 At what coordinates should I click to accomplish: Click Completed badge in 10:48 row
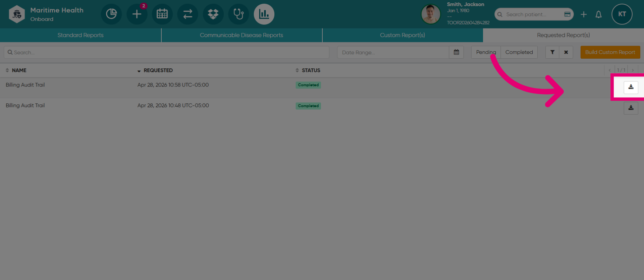[308, 106]
